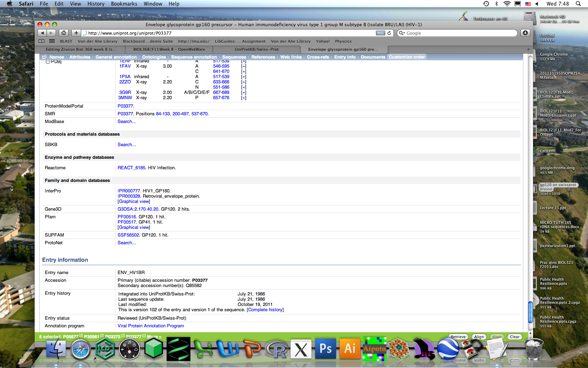Show Top Sites grid icon
Screen dimensions: 588x368
click(52, 41)
